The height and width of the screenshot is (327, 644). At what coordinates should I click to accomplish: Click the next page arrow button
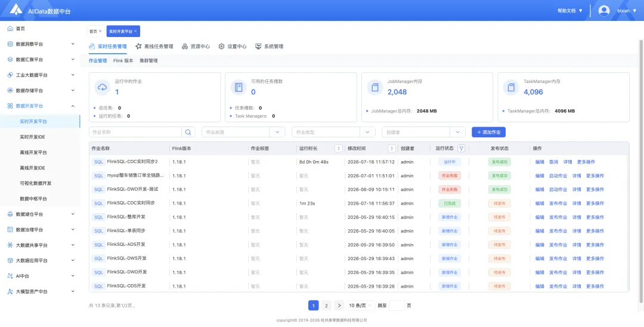339,306
